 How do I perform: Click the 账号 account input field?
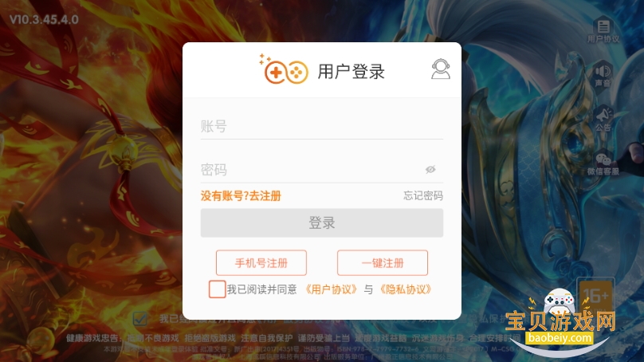pyautogui.click(x=321, y=126)
